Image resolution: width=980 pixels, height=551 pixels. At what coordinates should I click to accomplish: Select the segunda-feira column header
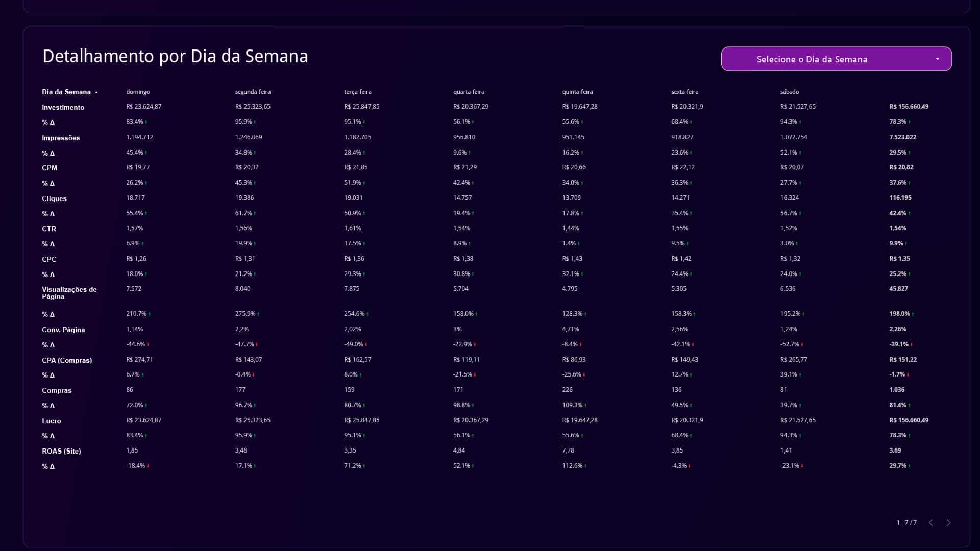pos(253,92)
